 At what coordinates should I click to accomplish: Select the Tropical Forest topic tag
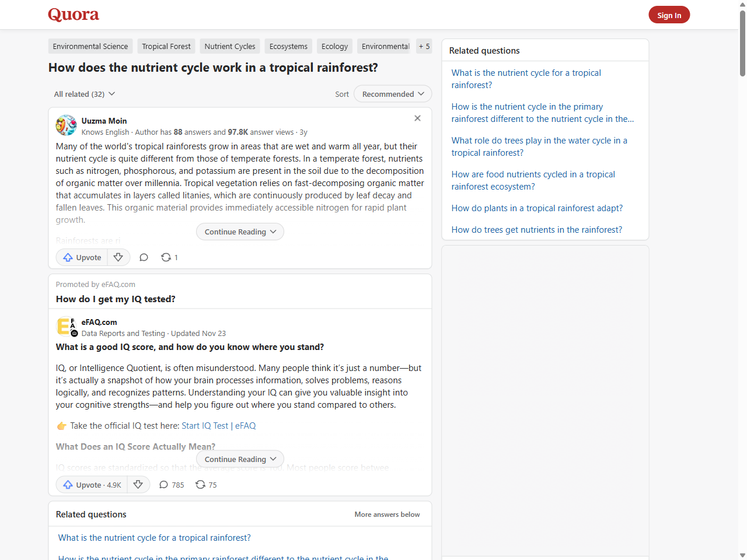coord(166,46)
